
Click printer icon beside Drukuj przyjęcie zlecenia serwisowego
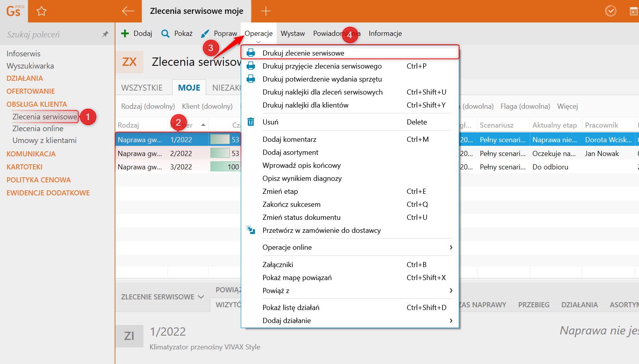coord(251,66)
